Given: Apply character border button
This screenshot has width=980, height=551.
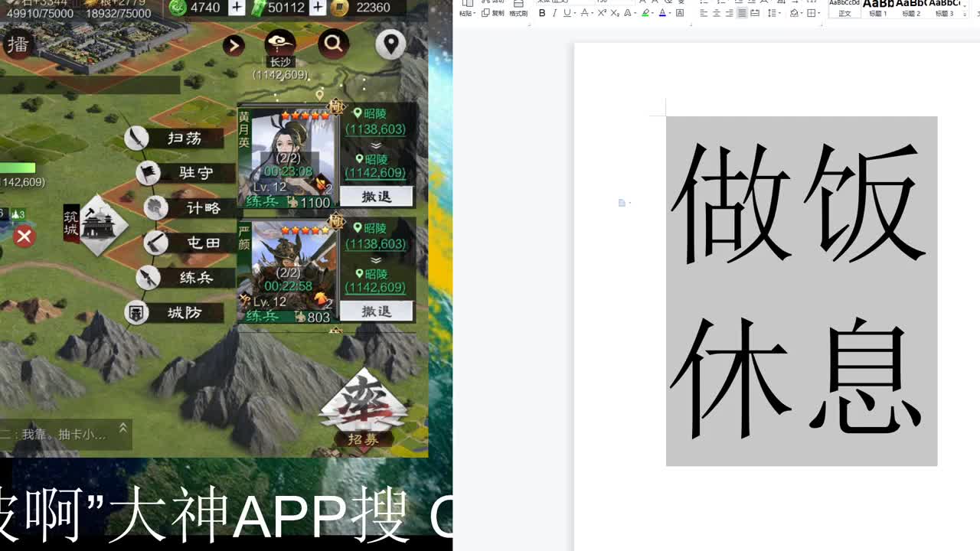Looking at the screenshot, I should [680, 13].
